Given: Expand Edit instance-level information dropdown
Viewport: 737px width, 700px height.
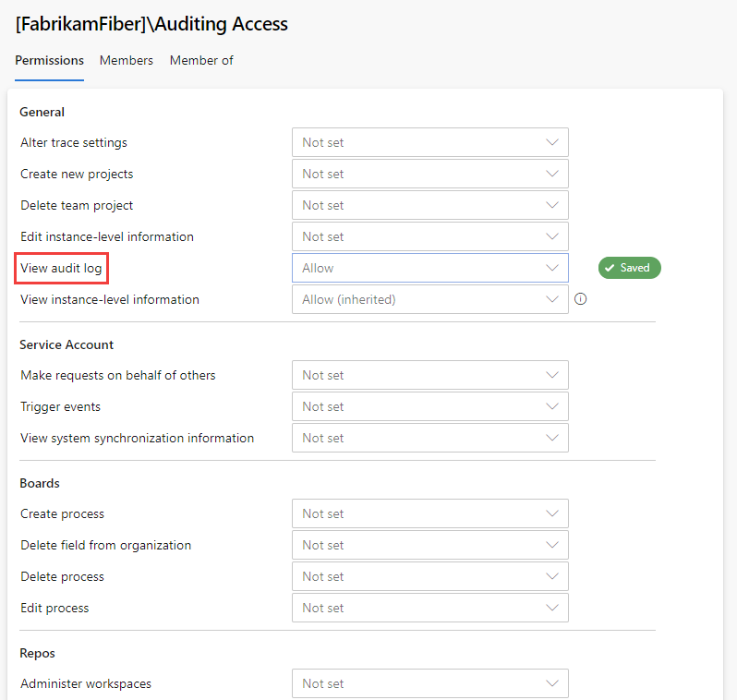Looking at the screenshot, I should point(429,236).
